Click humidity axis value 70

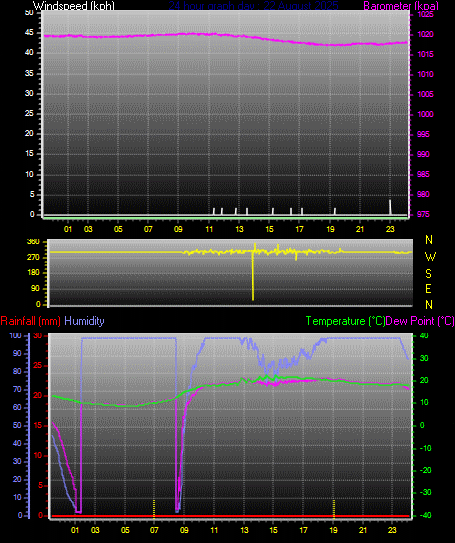pos(17,390)
